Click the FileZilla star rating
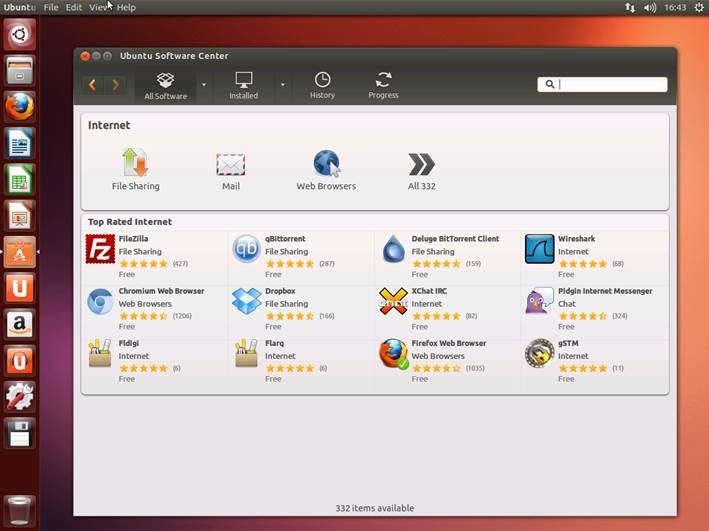Screen dimensions: 709x531 pos(143,264)
